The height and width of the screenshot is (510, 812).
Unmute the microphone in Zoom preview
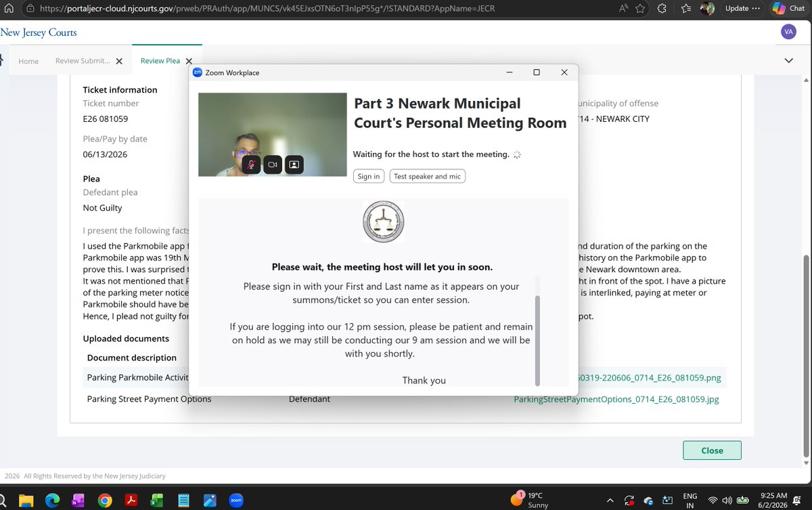[x=251, y=165]
